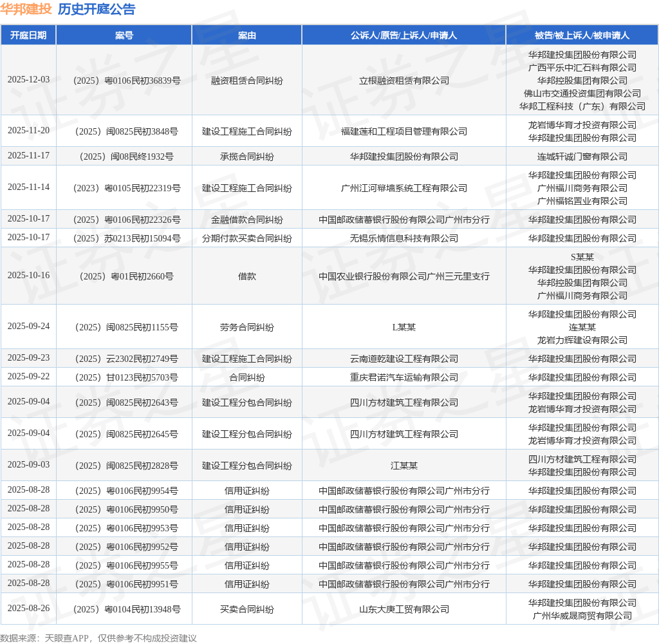Viewport: 659px width, 644px height.
Task: Select case number 粤0106民初36839号
Action: (x=127, y=80)
